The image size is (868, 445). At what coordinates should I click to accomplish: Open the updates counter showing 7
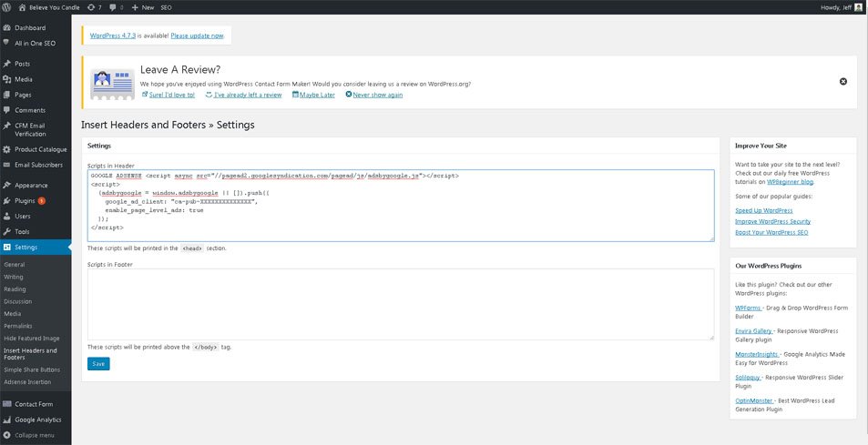[95, 7]
